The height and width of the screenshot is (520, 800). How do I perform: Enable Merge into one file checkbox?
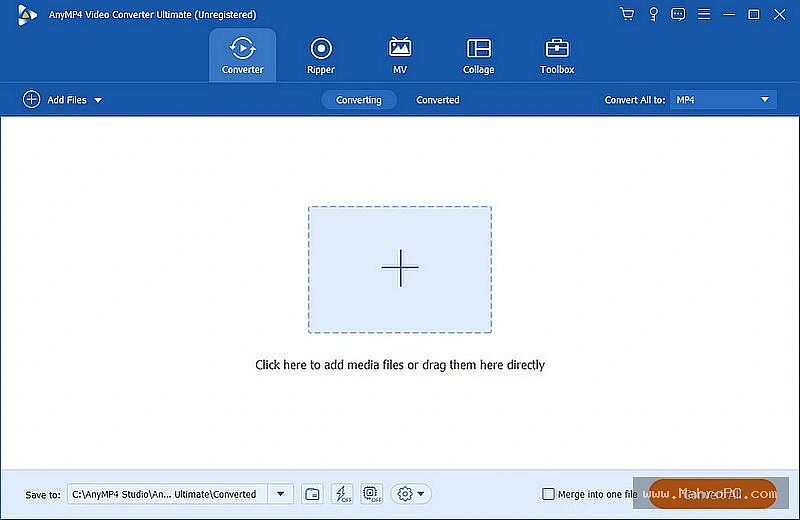coord(548,494)
